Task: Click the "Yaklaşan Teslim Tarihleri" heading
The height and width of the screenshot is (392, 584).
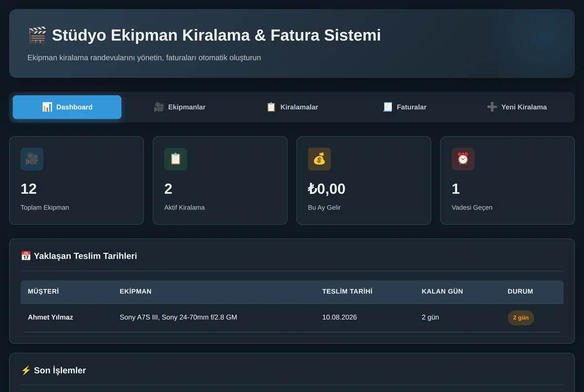Action: pos(85,256)
